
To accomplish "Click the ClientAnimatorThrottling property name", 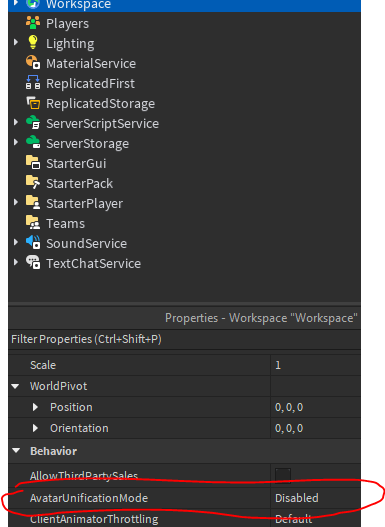I will (94, 519).
